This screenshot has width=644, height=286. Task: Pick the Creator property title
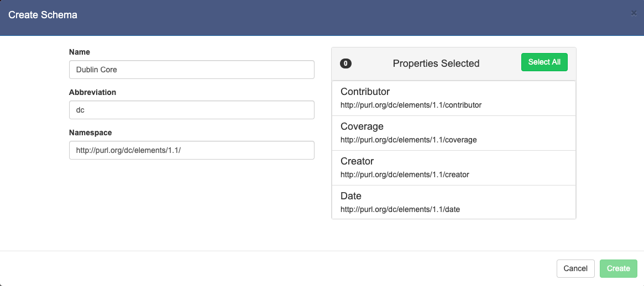357,161
